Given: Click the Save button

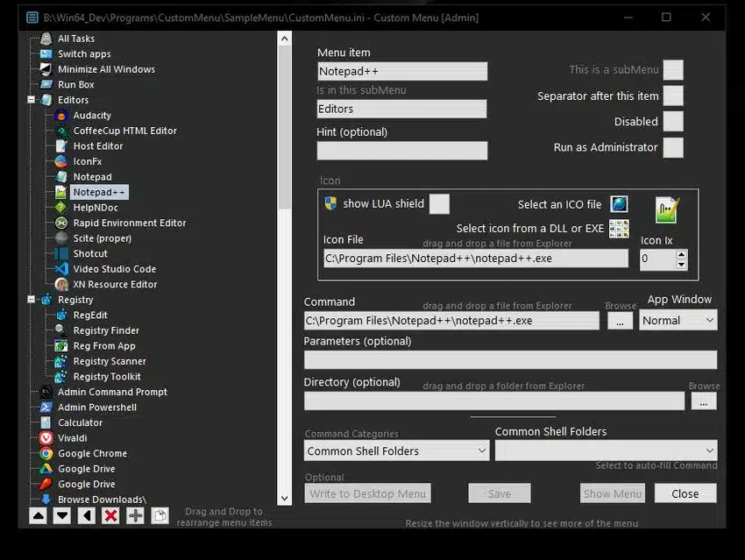Looking at the screenshot, I should (x=499, y=493).
